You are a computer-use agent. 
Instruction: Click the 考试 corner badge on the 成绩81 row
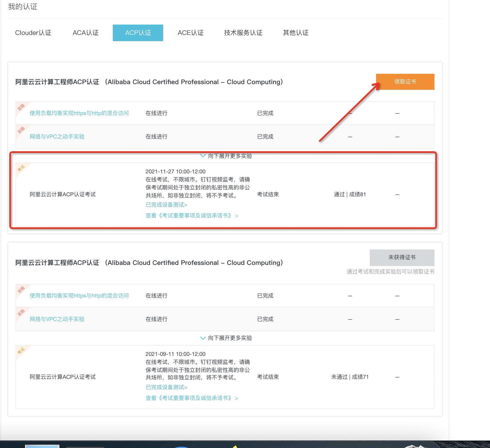click(x=21, y=169)
